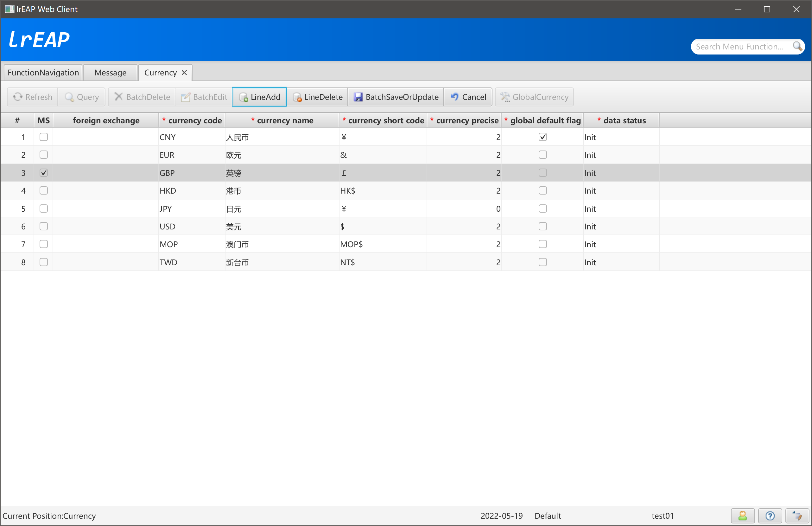The height and width of the screenshot is (526, 812).
Task: Tick the MS checkbox for USD row
Action: 44,226
